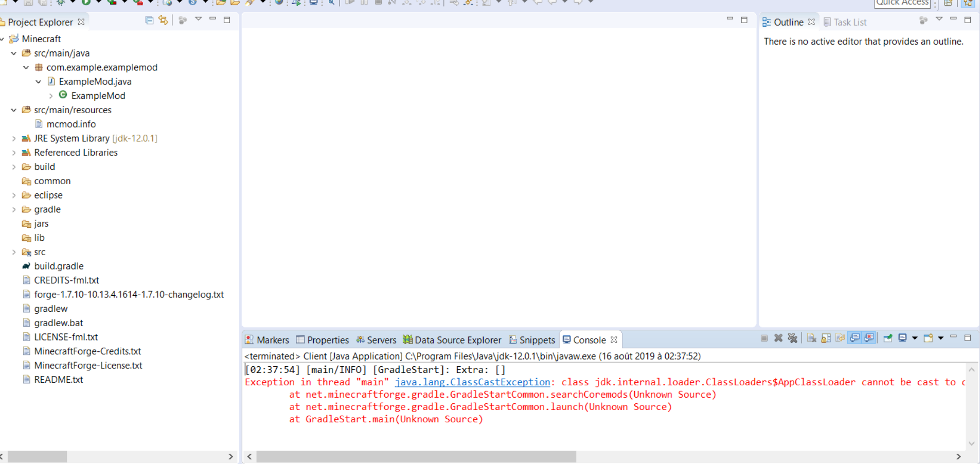Click the Pin Console icon
Viewport: 980px width, 464px height.
[x=888, y=338]
